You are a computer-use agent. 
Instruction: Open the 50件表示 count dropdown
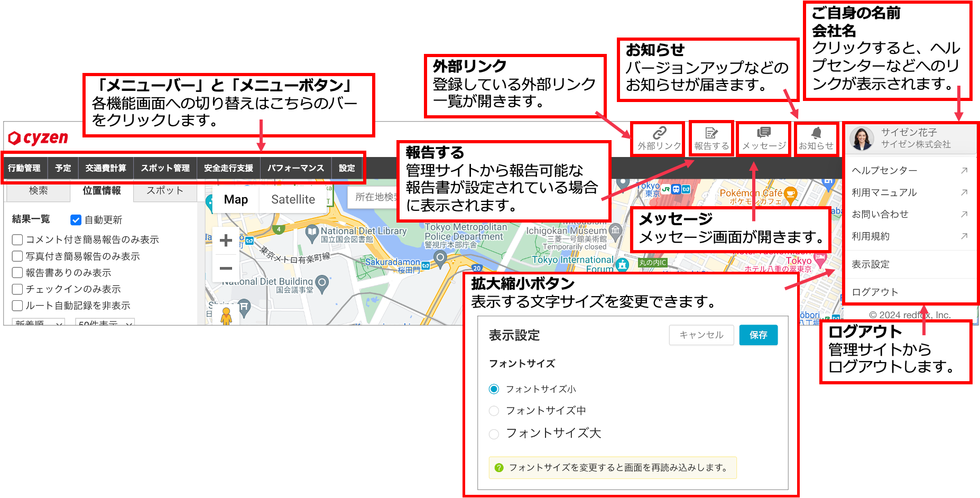105,322
